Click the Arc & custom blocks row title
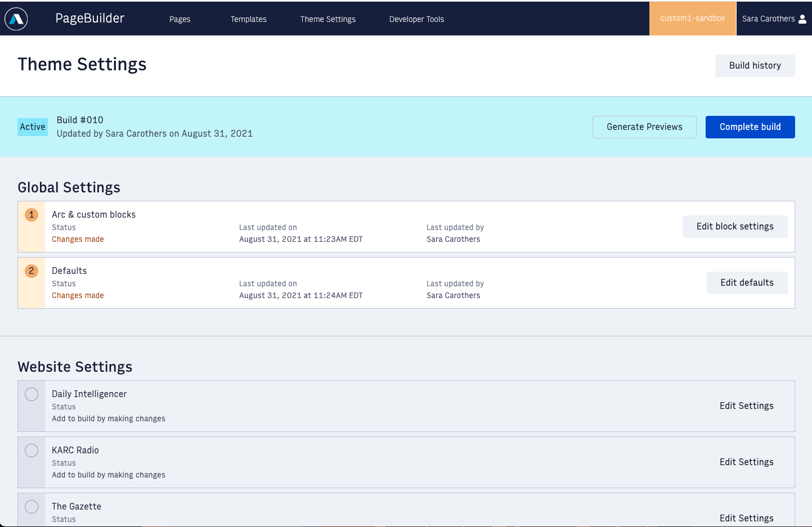Screen dimensions: 812x527 (x=94, y=215)
